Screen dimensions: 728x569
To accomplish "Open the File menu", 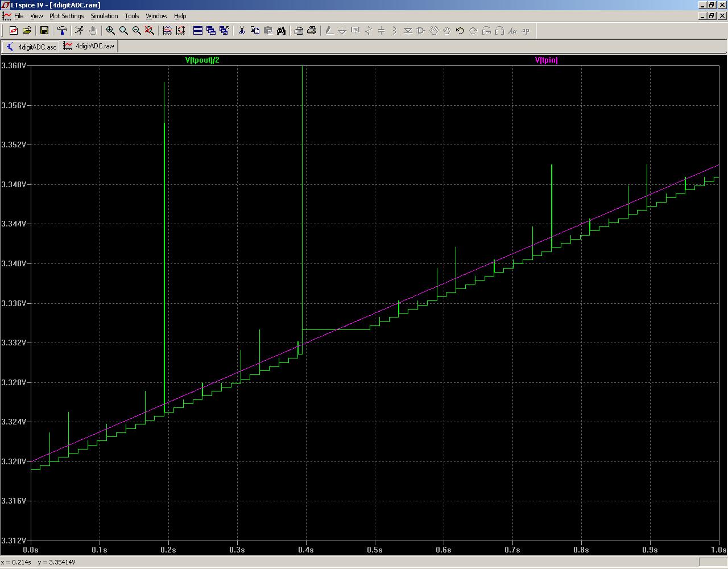I will tap(19, 16).
